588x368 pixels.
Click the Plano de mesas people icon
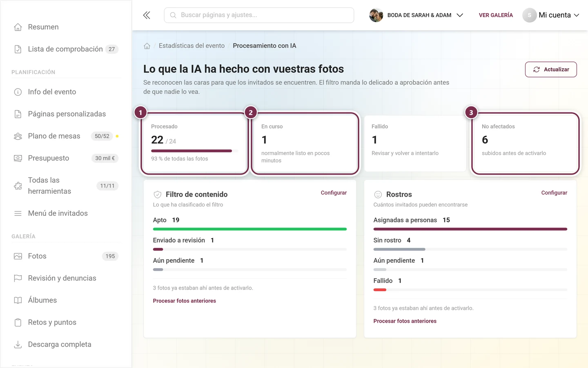(x=18, y=136)
